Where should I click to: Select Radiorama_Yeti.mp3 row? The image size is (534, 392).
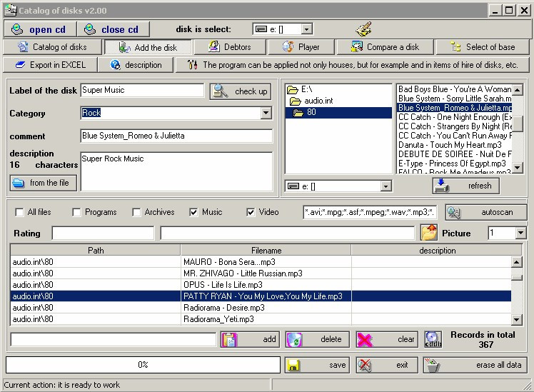point(261,319)
